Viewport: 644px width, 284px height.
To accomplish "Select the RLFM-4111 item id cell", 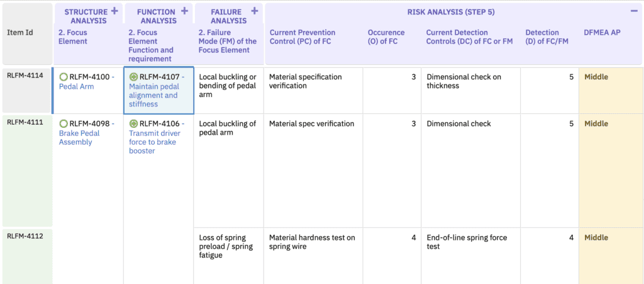I will (25, 123).
